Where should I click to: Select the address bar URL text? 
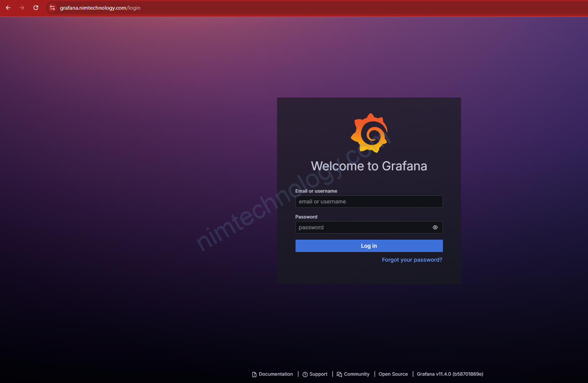tap(100, 8)
